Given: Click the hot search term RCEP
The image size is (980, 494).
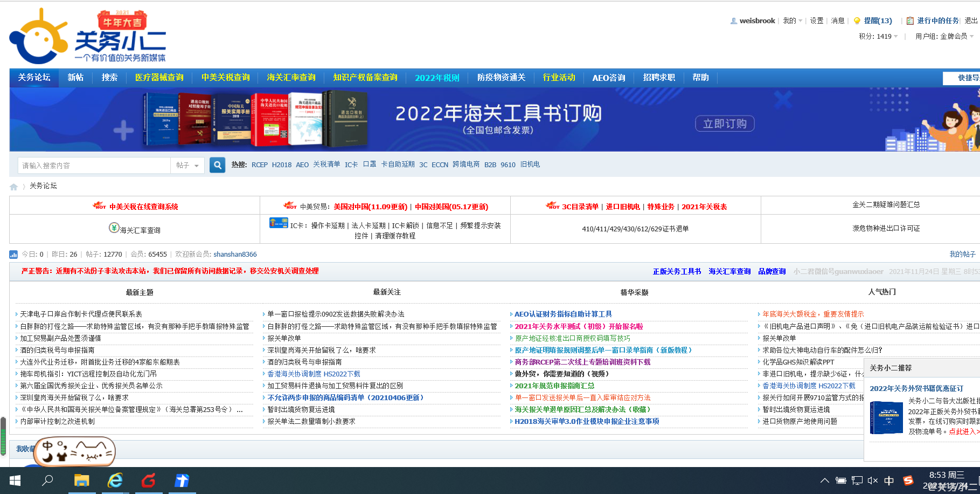Looking at the screenshot, I should tap(260, 165).
